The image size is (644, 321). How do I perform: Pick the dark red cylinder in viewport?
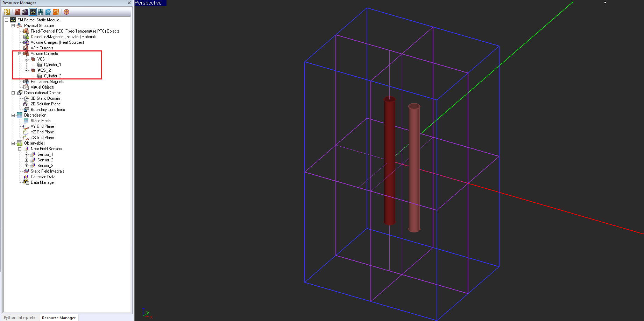[389, 161]
